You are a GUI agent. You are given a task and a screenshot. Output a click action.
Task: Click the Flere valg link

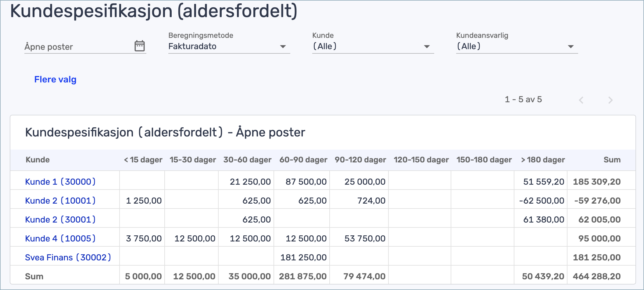[55, 79]
